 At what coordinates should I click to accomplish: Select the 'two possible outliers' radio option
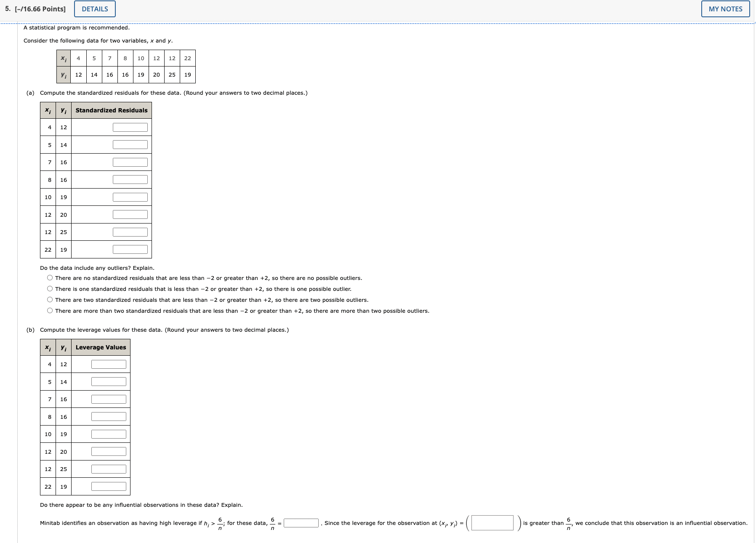[50, 300]
